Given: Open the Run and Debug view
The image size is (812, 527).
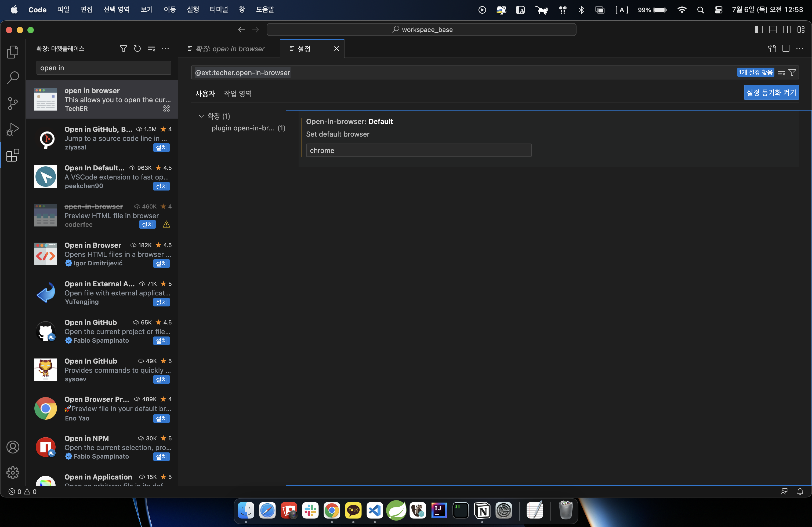Looking at the screenshot, I should [13, 129].
